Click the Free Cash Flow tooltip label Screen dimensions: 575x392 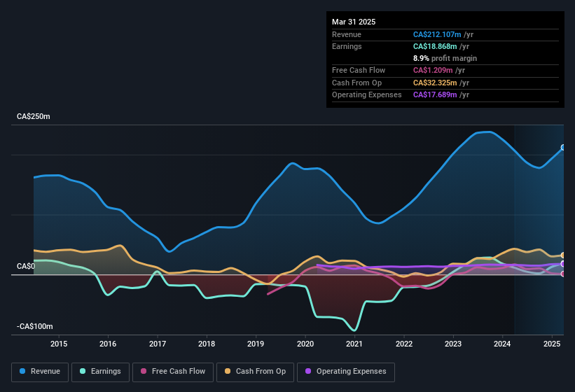coord(359,70)
